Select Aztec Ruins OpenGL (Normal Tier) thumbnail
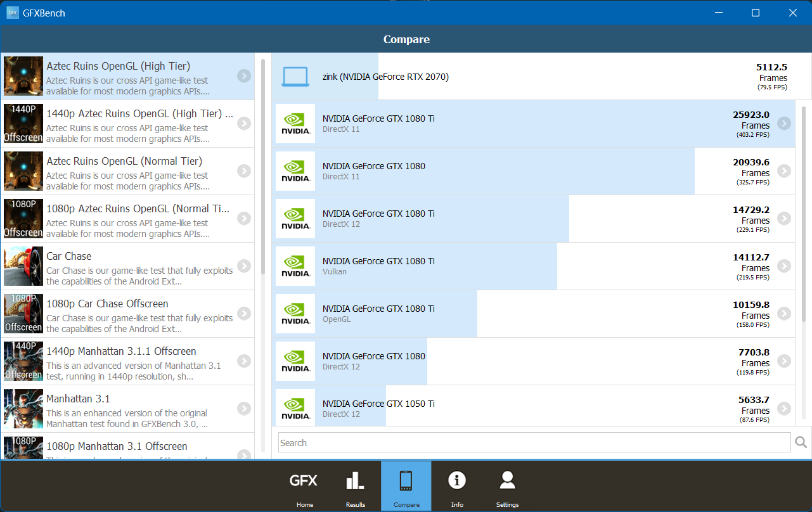812x512 pixels. 23,171
